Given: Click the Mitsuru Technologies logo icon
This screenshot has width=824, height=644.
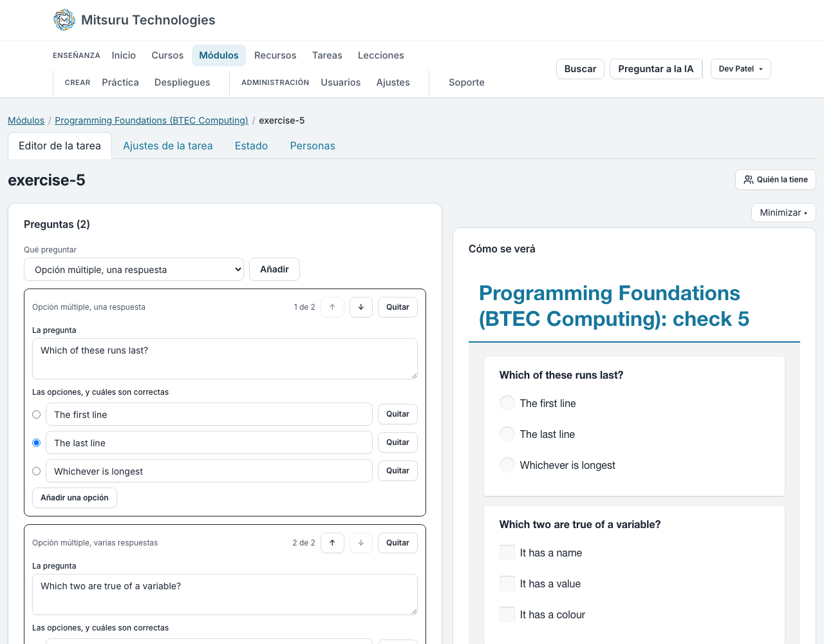Looking at the screenshot, I should (x=64, y=20).
